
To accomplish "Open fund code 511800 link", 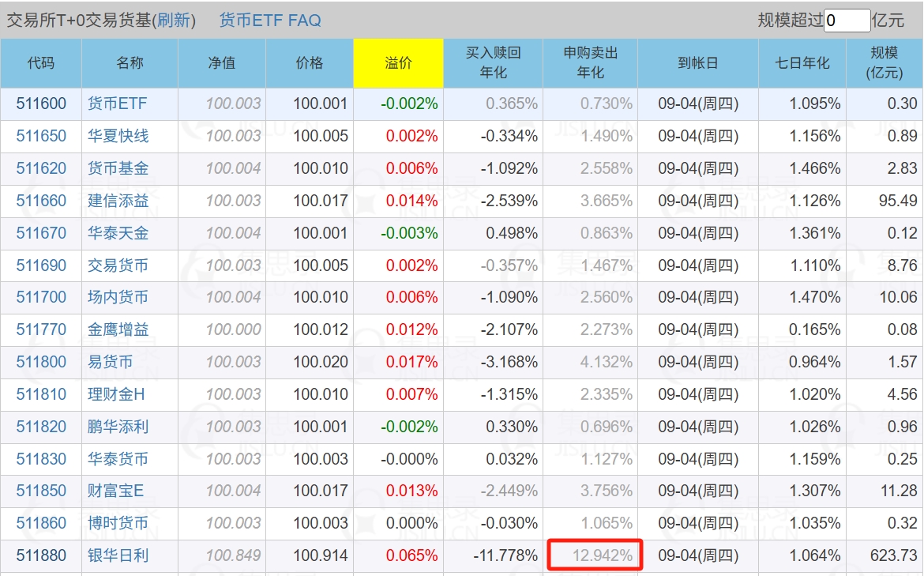I will click(x=41, y=362).
